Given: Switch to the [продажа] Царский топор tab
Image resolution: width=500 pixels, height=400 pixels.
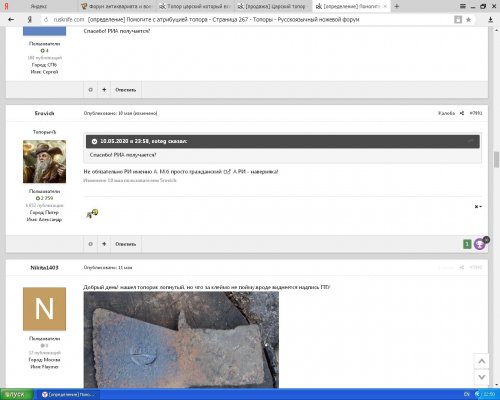Looking at the screenshot, I should pos(273,6).
